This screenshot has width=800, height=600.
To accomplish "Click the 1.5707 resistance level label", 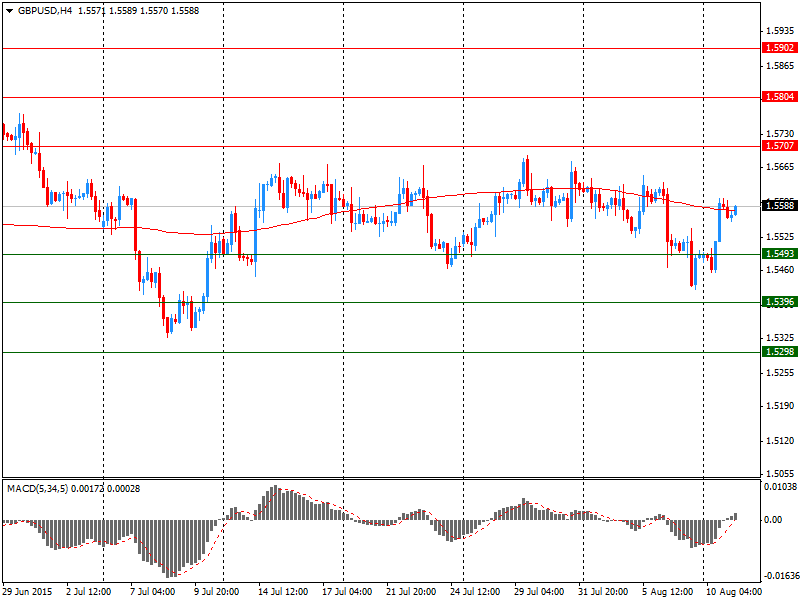I will pyautogui.click(x=780, y=146).
